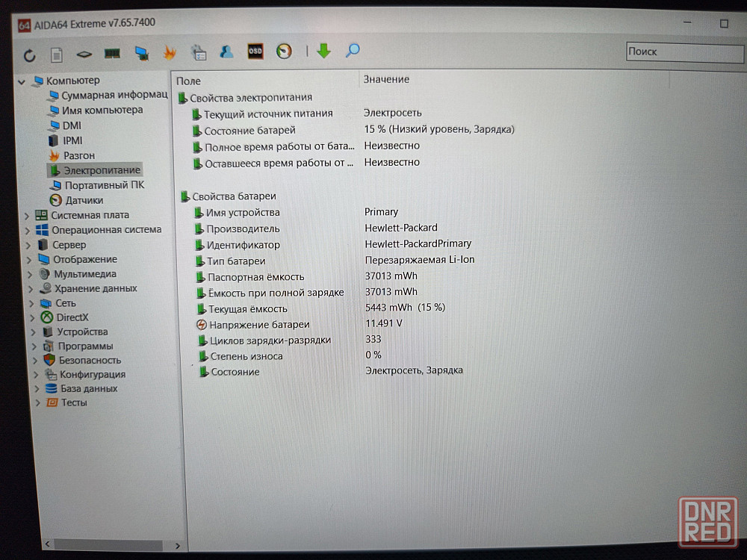This screenshot has height=560, width=747.
Task: Open the DMI tree item
Action: [65, 125]
